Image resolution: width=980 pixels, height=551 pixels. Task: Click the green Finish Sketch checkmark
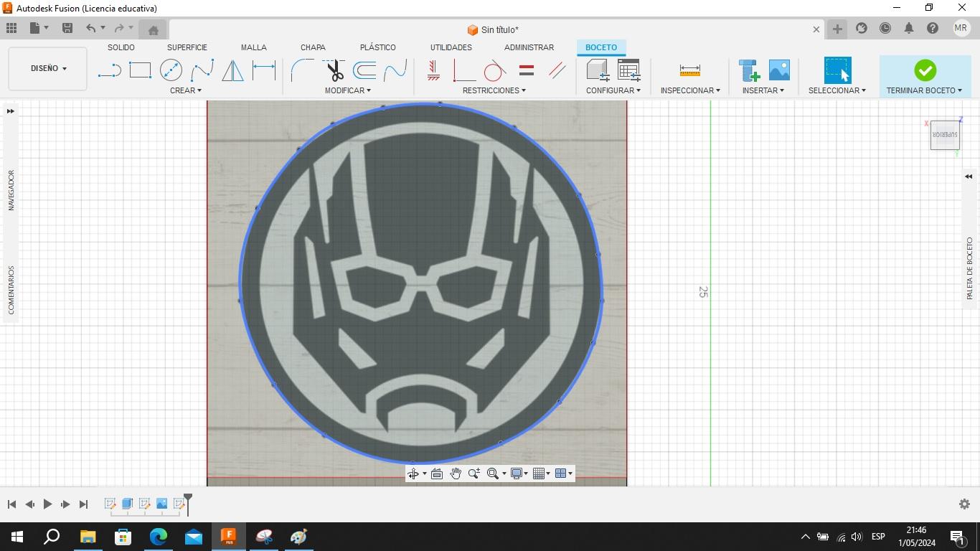pyautogui.click(x=925, y=70)
